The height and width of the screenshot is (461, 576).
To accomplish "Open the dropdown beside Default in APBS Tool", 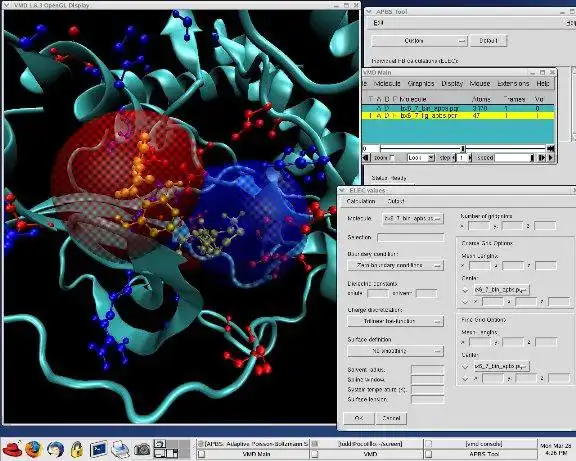I will 420,41.
